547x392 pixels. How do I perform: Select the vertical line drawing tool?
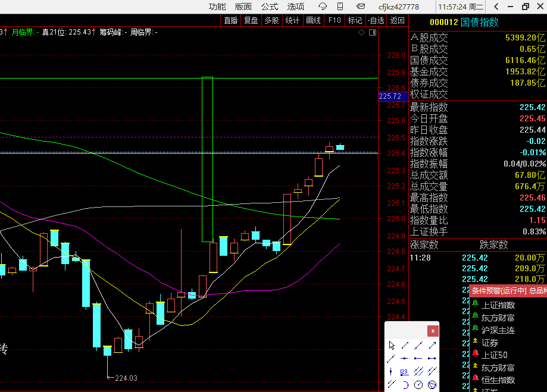click(391, 371)
